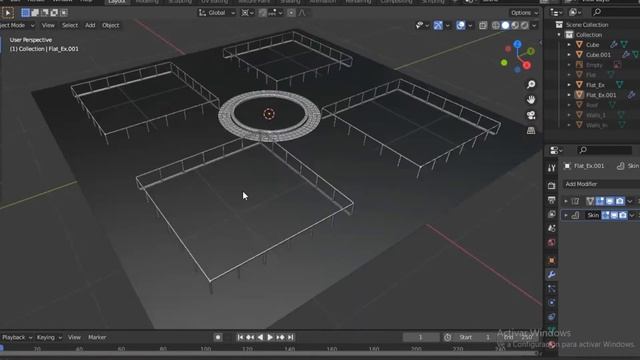
Task: Open the Select menu
Action: coord(70,25)
